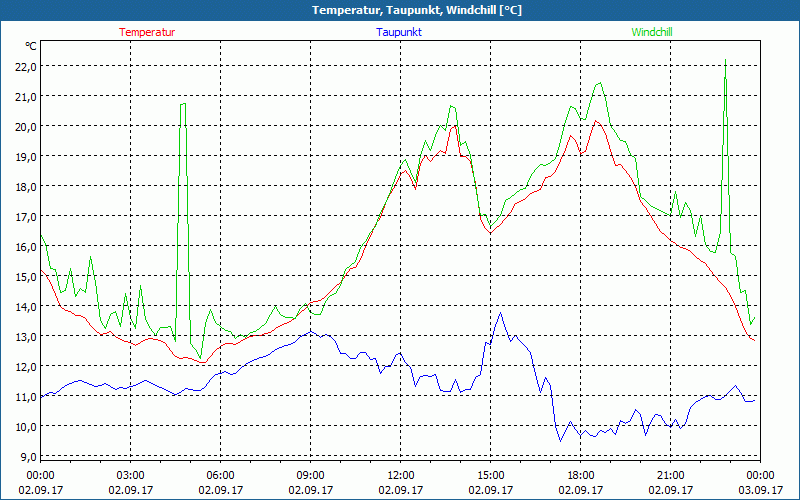
Task: Click the green Windchill legend label
Action: [x=652, y=32]
